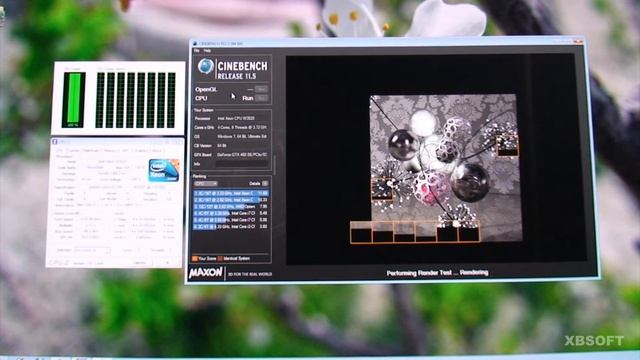This screenshot has height=360, width=640.
Task: Click the rendered spheres preview image
Action: click(x=445, y=168)
